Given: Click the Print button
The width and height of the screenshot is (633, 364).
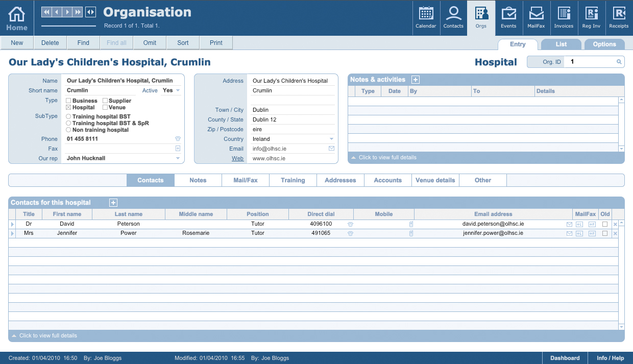Looking at the screenshot, I should tap(216, 43).
